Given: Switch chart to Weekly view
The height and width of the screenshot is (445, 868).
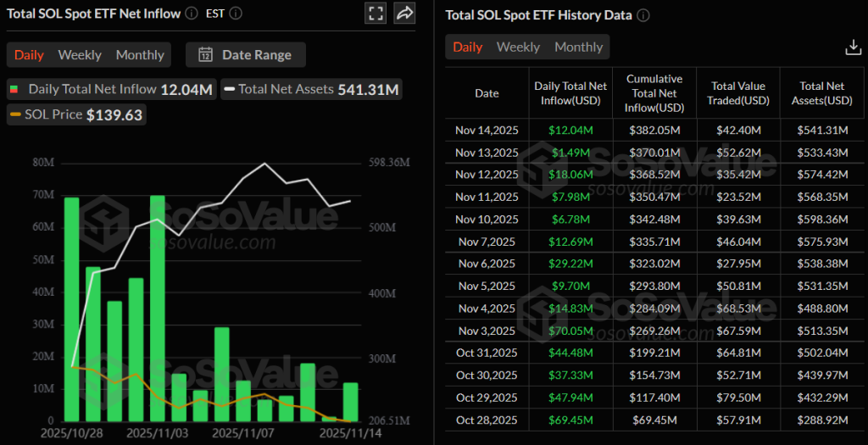Looking at the screenshot, I should coord(80,55).
